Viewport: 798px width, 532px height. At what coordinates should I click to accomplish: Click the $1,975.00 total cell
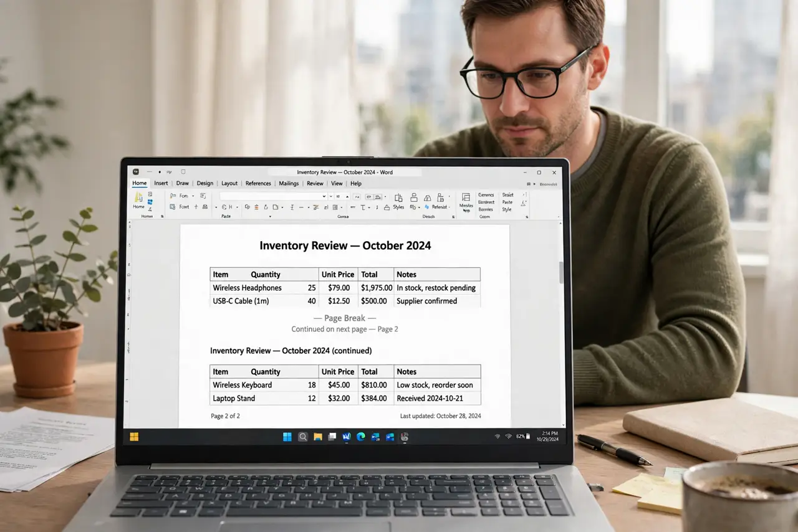(376, 288)
